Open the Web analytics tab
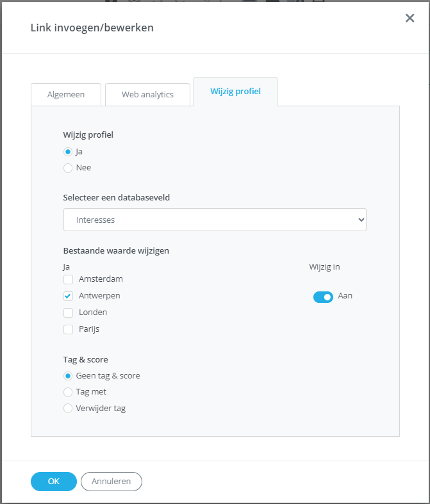 (x=147, y=95)
